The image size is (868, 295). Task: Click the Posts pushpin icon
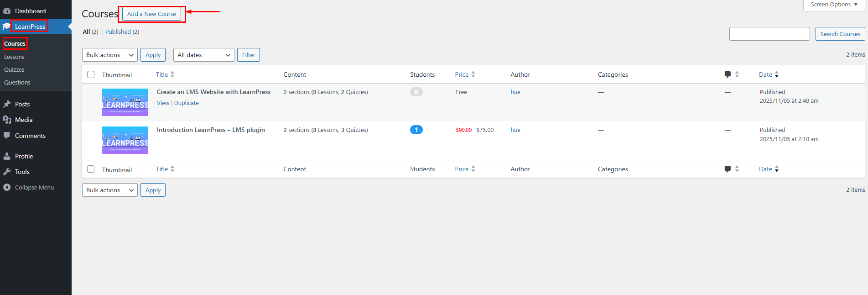(7, 104)
